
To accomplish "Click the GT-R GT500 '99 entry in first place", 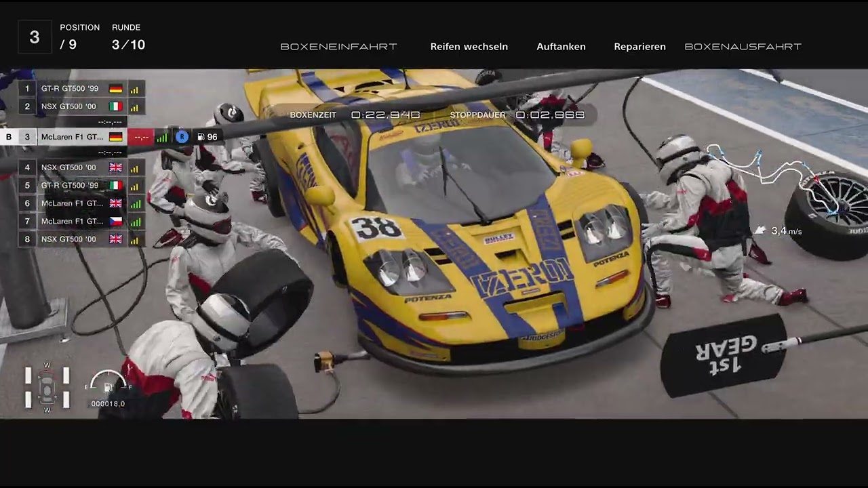I will (x=70, y=89).
